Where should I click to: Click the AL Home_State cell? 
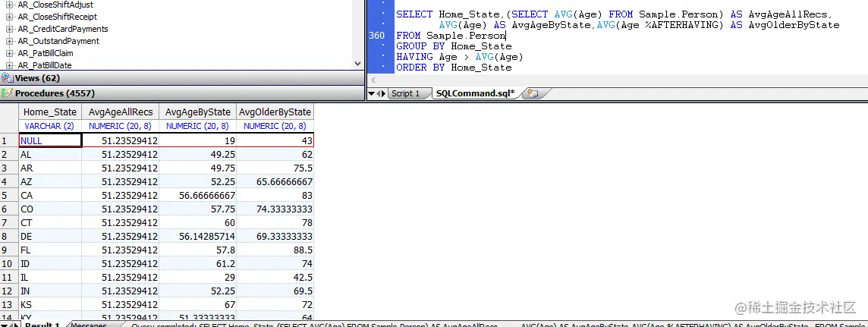[50, 154]
